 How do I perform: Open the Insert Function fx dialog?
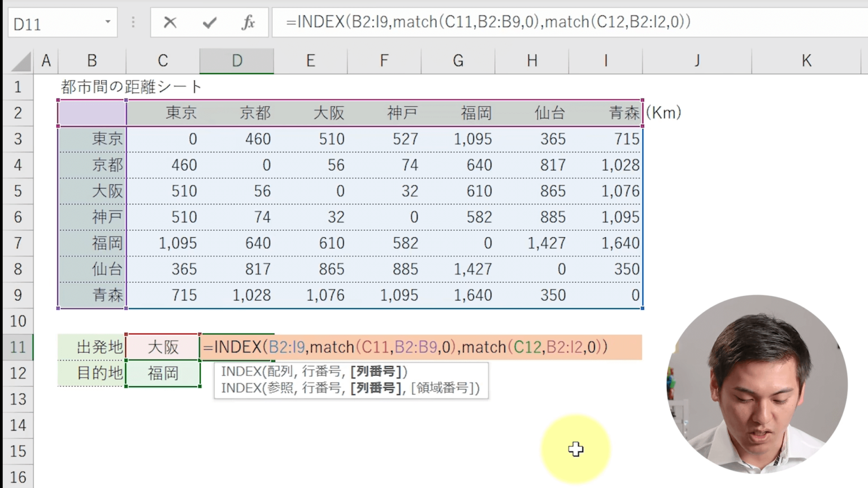[x=248, y=23]
